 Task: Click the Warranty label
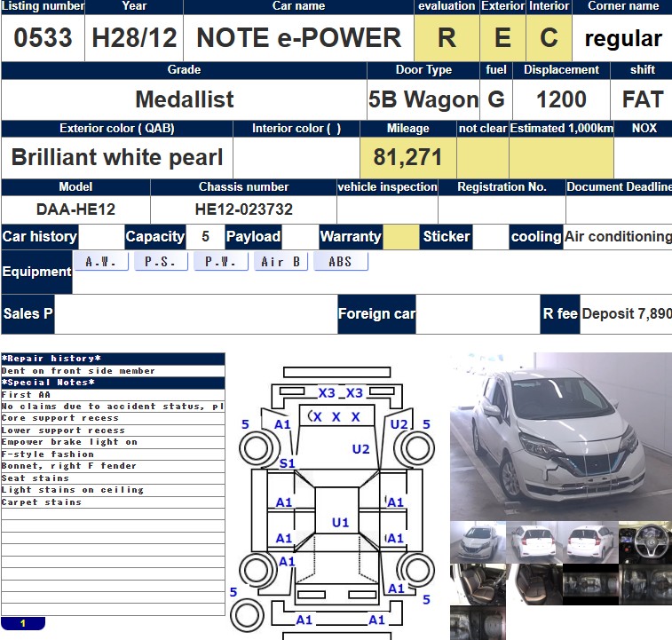[x=351, y=237]
